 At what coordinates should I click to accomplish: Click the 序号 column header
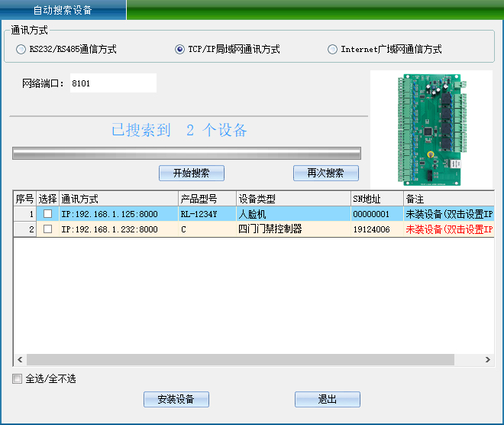click(x=24, y=199)
